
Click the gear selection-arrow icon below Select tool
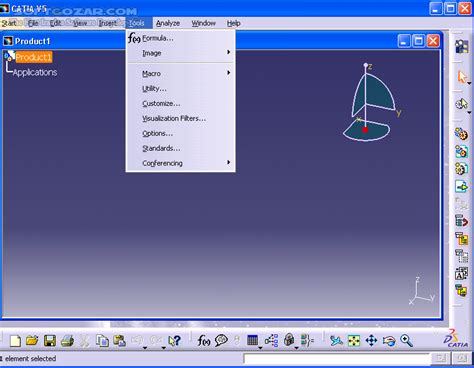click(461, 104)
